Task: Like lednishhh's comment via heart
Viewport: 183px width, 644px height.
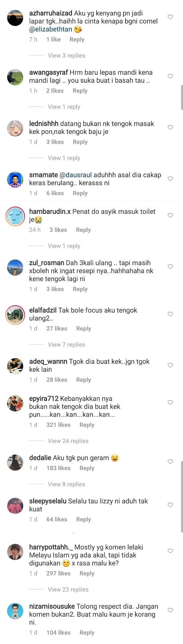Action: (170, 127)
